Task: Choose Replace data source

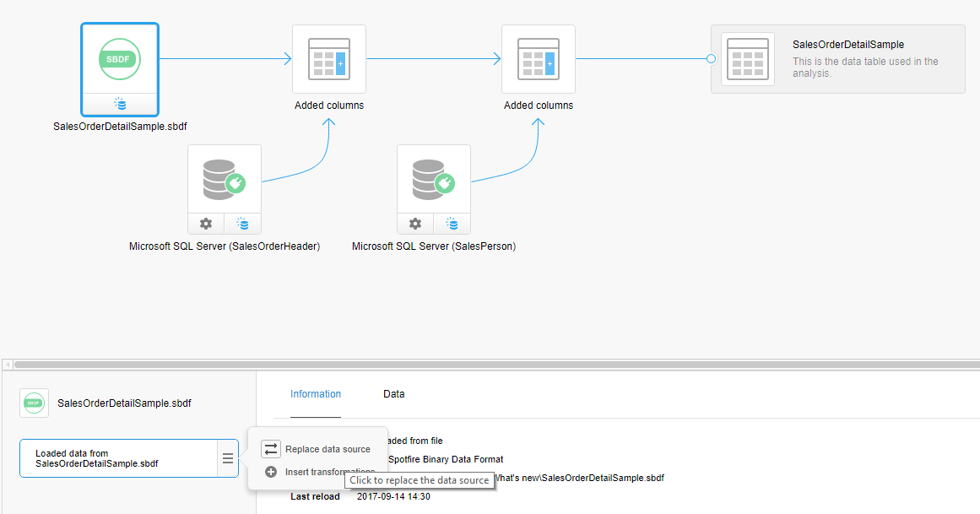Action: pos(317,449)
